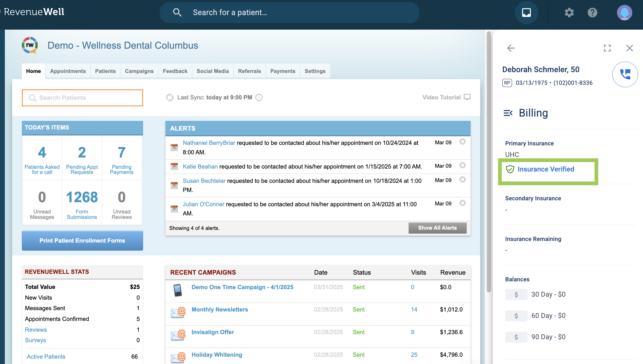Open the Campaigns tab
The width and height of the screenshot is (643, 364).
point(139,71)
